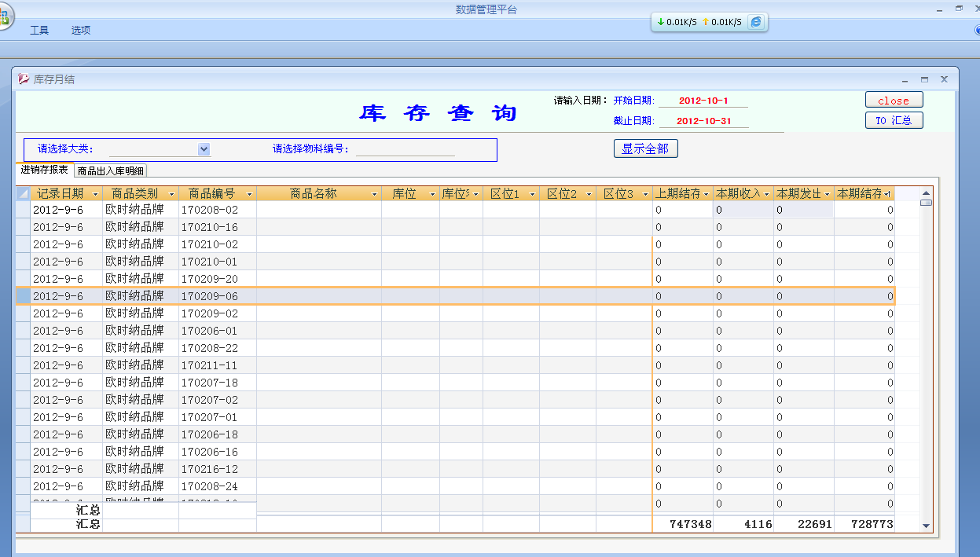Click product code cell 170207-18
This screenshot has width=980, height=557.
(x=218, y=383)
